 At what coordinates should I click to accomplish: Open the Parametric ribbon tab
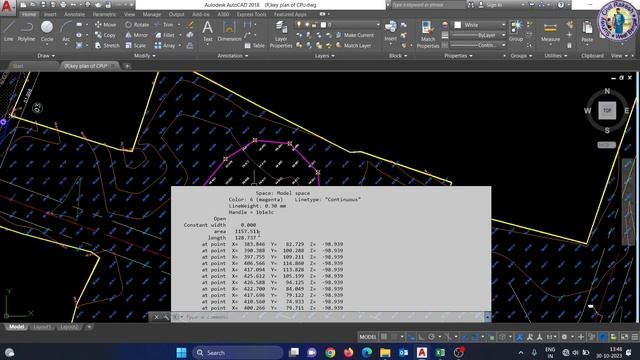104,14
